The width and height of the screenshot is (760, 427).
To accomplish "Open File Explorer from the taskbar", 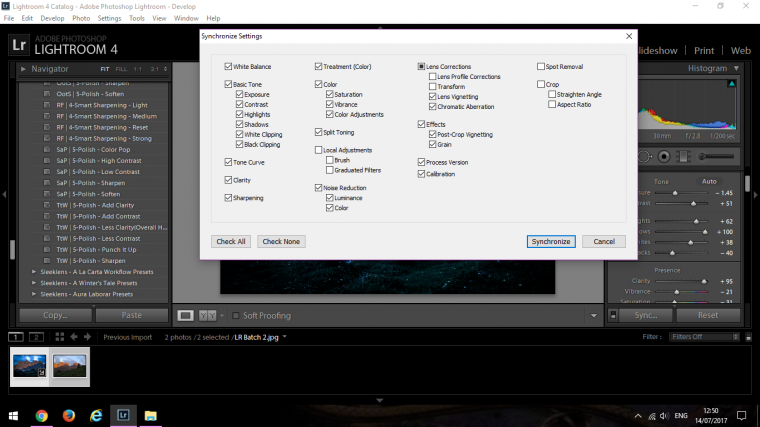I will coord(151,416).
